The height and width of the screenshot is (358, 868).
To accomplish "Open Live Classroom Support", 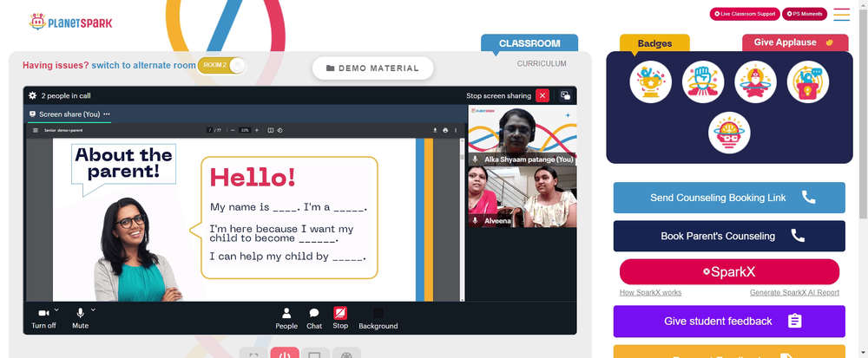I will [745, 14].
